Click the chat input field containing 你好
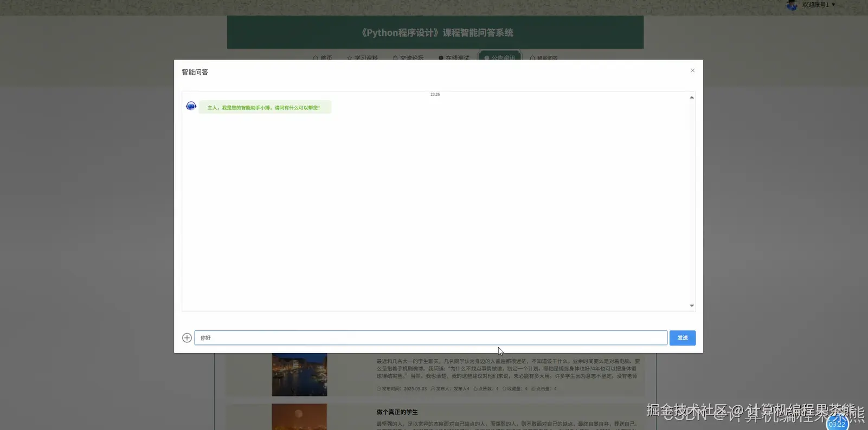This screenshot has width=868, height=430. click(x=431, y=338)
